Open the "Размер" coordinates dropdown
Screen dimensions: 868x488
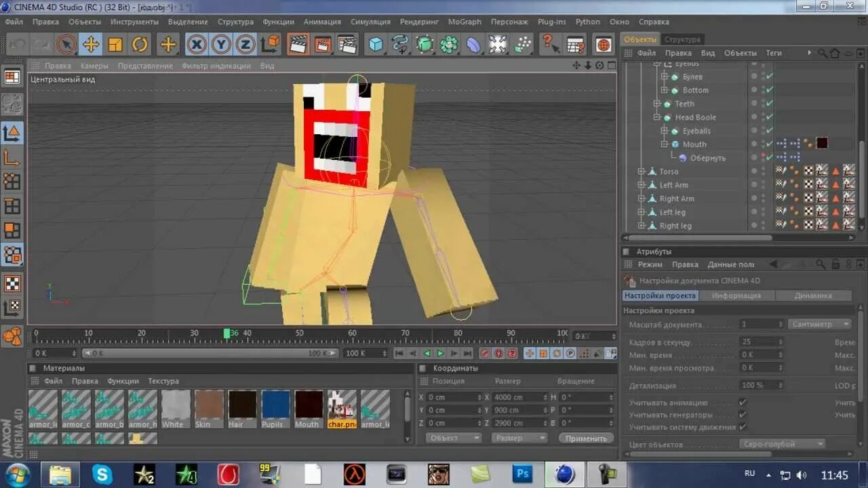coord(519,438)
